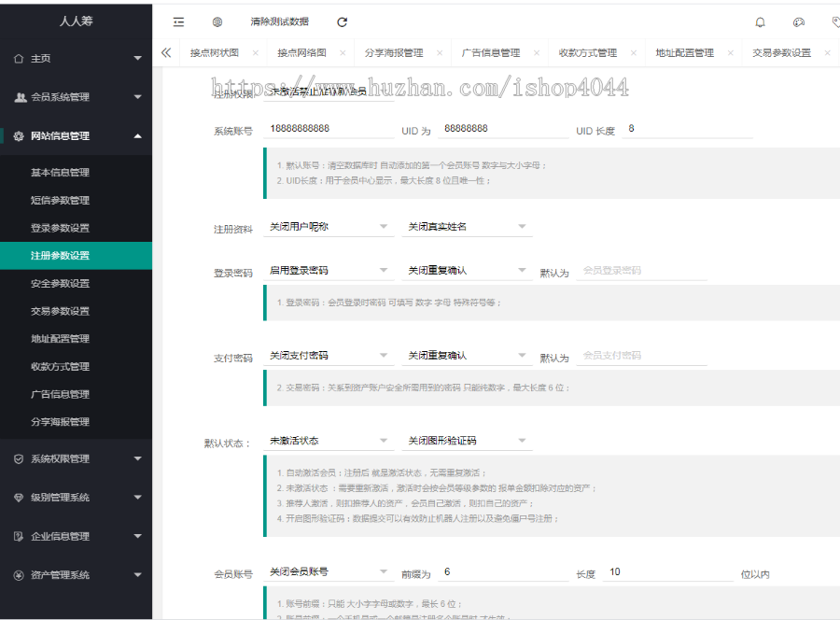The height and width of the screenshot is (620, 840).
Task: Open the 启用登录密码 dropdown
Action: tap(329, 271)
